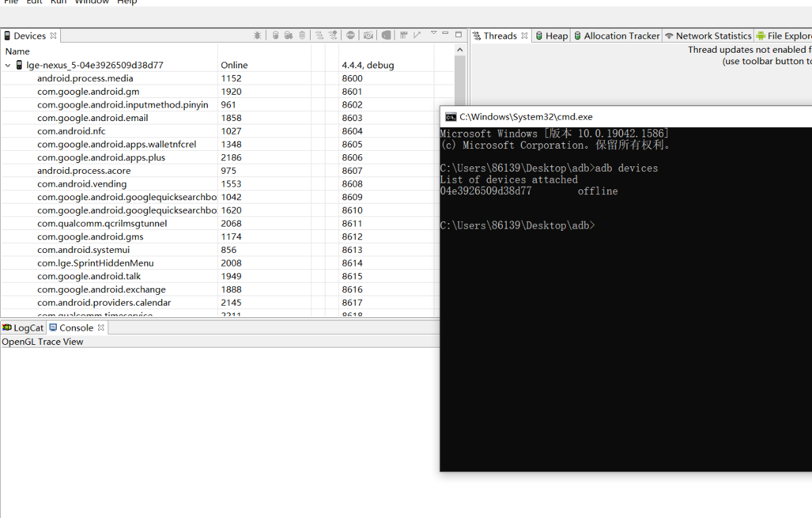Click the Start OpenGL Trace icon
Viewport: 812px width, 518px height.
(418, 35)
